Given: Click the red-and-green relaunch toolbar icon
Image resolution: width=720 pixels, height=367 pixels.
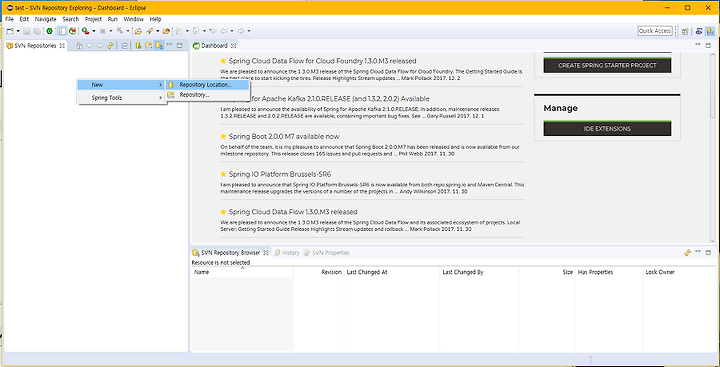Looking at the screenshot, I should (x=72, y=31).
